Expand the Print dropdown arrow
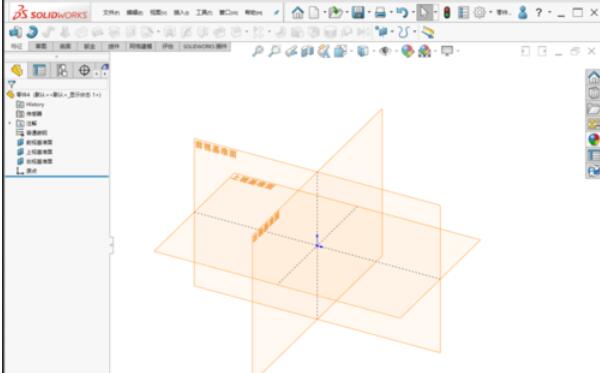600x373 pixels. coord(391,13)
